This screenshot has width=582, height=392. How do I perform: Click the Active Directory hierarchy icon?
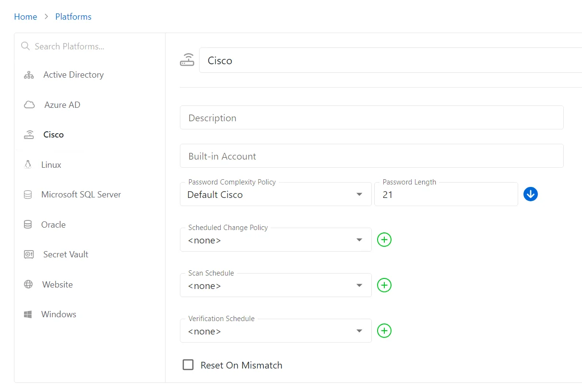29,75
